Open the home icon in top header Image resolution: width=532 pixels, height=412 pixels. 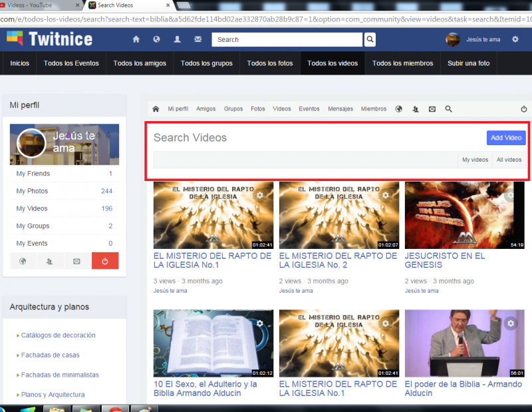(136, 39)
